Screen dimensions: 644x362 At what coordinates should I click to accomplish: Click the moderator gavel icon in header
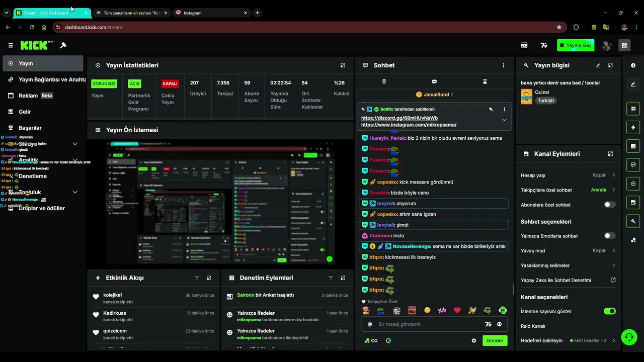[x=63, y=45]
